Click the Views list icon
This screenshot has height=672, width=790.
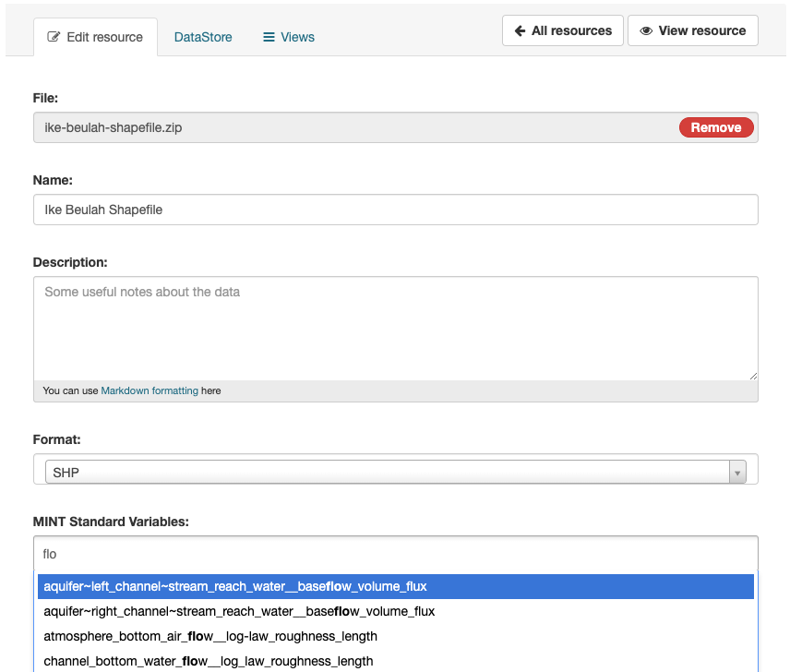(269, 37)
